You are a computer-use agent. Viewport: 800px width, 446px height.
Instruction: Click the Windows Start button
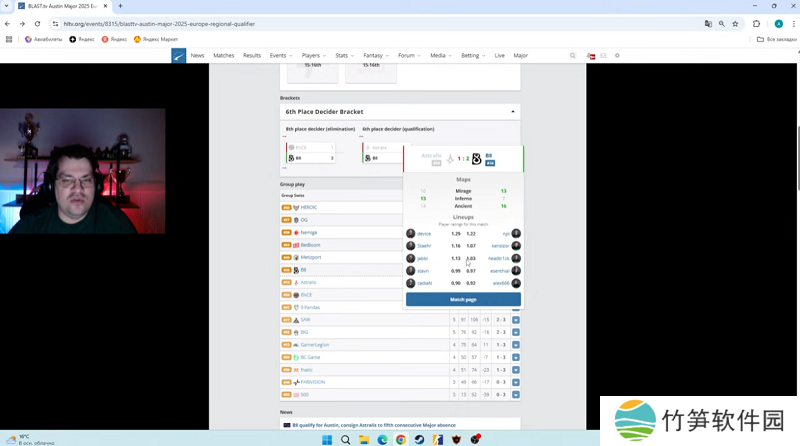coord(327,439)
